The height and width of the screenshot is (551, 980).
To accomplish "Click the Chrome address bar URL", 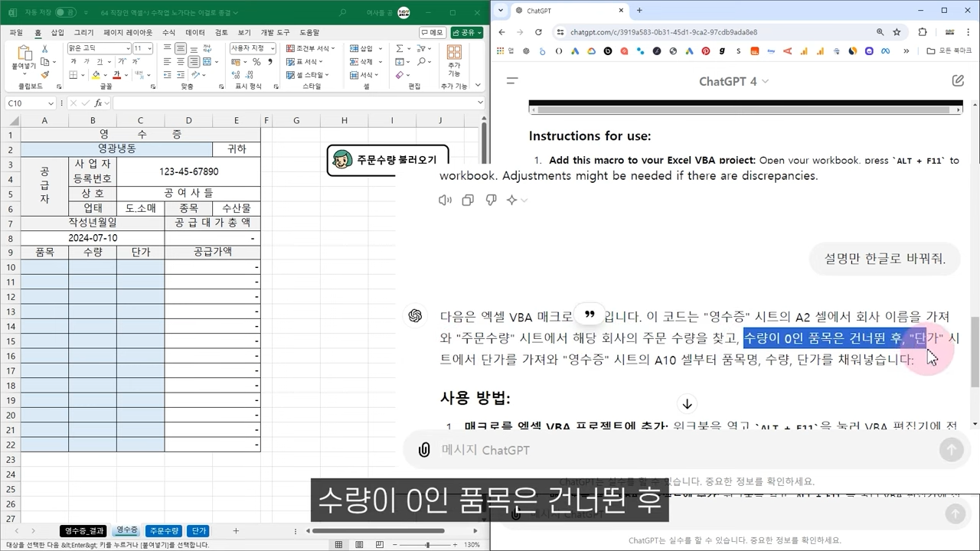I will [x=664, y=32].
